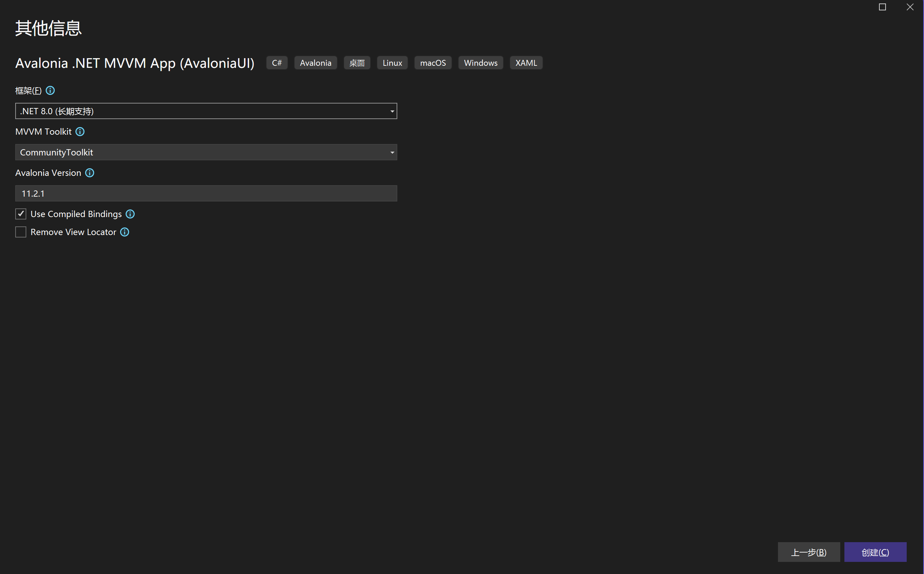Click info icon next to Remove View Locator
924x574 pixels.
coord(125,232)
